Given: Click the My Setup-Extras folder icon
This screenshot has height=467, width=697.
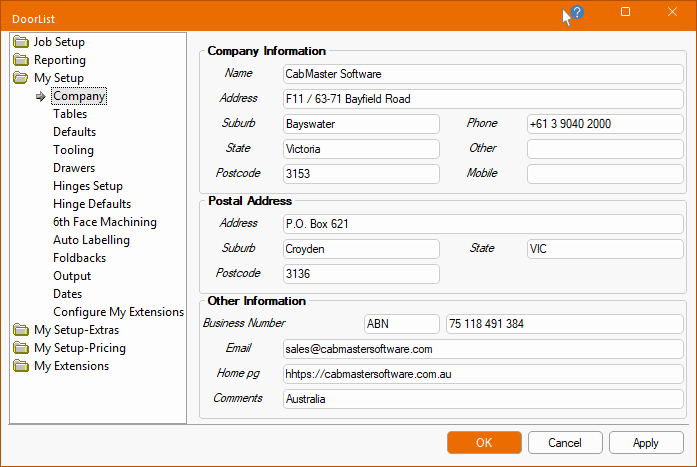Looking at the screenshot, I should point(21,330).
